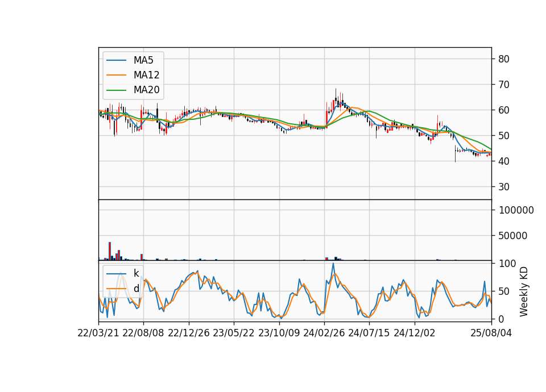Click the orange MA12 legend line sample
546x392 pixels.
click(116, 75)
